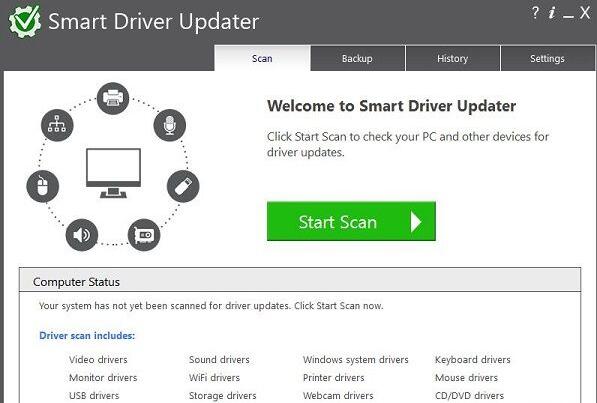Image resolution: width=597 pixels, height=403 pixels.
Task: Click the Driver scan includes heading
Action: pos(87,336)
